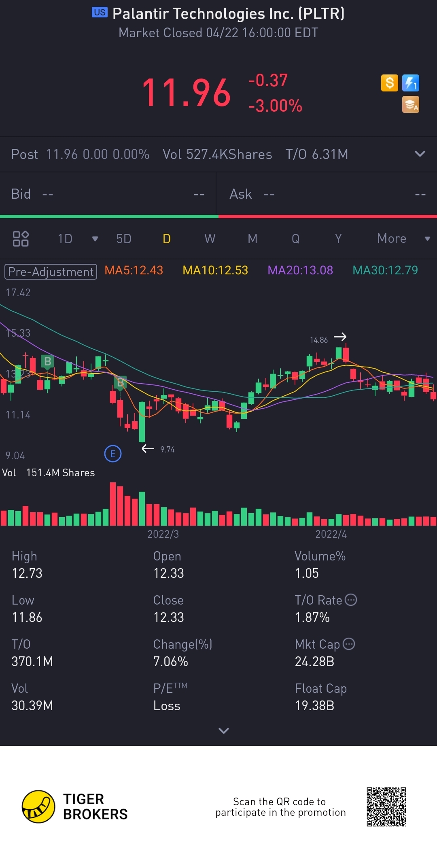Tap the 9.74 low price marker
Screen dimensions: 437x868
tap(167, 450)
